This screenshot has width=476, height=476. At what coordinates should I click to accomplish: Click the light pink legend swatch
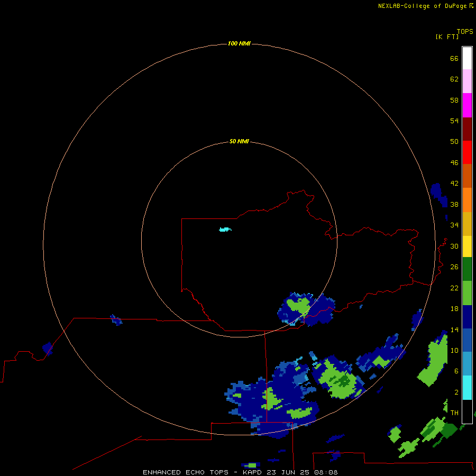(467, 81)
